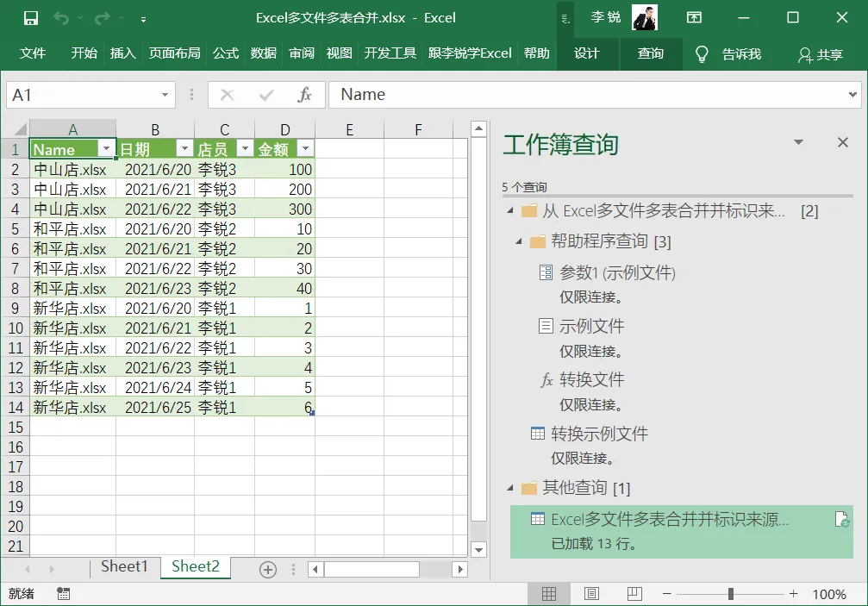868x606 pixels.
Task: Open the Name column filter dropdown
Action: point(106,149)
